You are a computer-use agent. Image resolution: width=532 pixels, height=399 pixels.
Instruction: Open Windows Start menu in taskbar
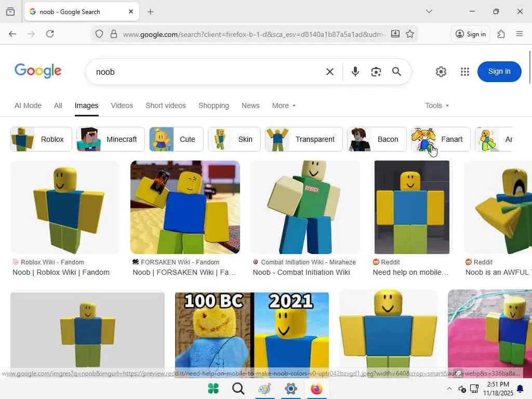click(214, 389)
